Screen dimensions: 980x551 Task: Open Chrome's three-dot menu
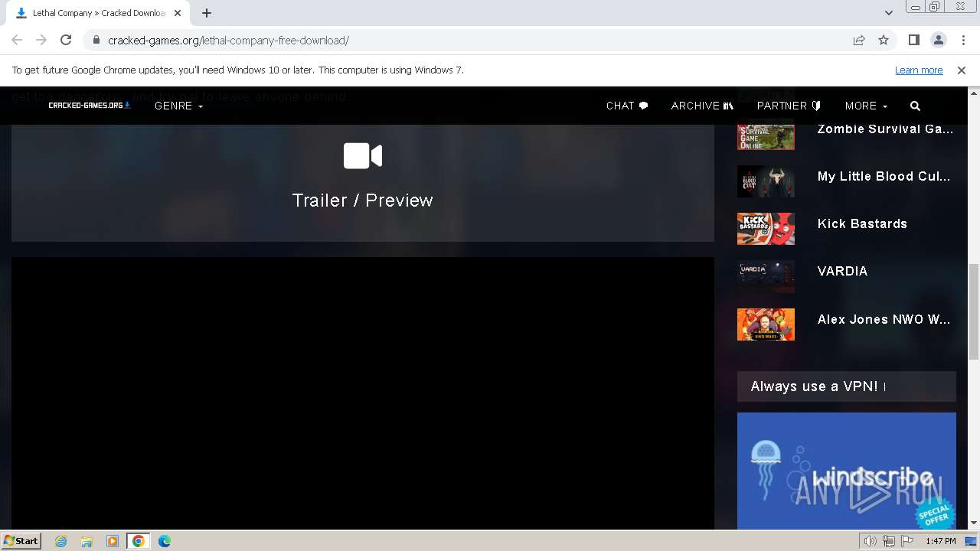[962, 40]
